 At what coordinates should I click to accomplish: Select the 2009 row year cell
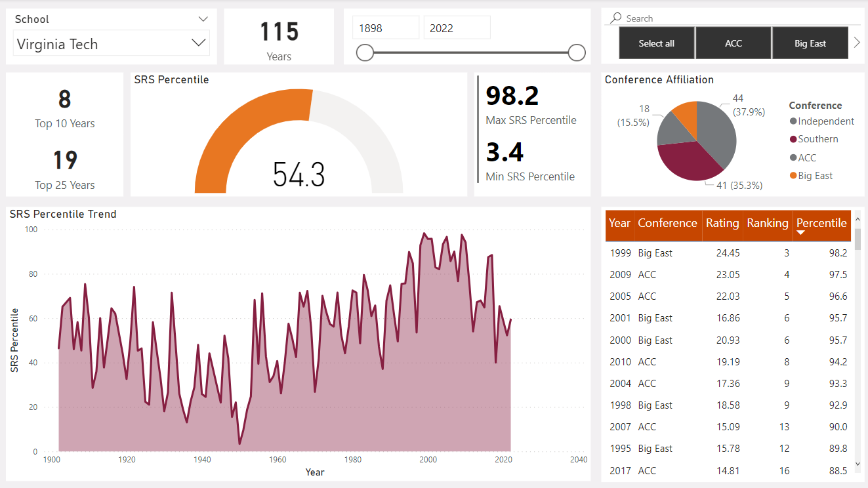620,274
